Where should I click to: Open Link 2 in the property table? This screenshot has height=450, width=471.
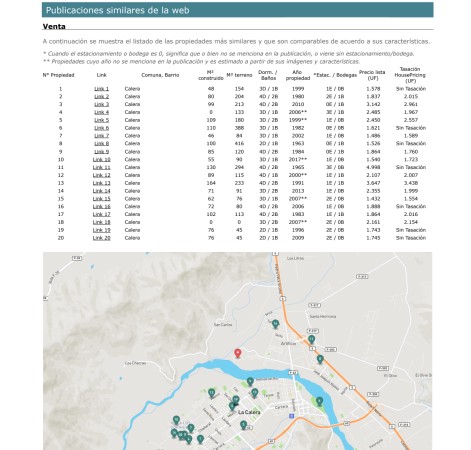101,96
